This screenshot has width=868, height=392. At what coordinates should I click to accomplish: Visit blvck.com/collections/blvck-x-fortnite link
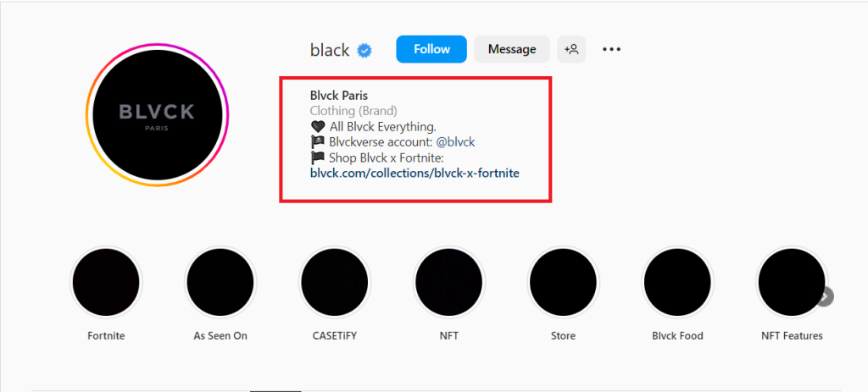coord(415,173)
